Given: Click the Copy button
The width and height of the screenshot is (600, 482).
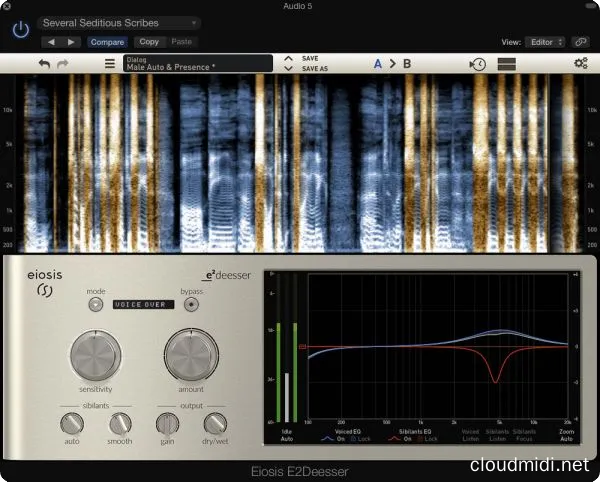Looking at the screenshot, I should click(x=149, y=42).
